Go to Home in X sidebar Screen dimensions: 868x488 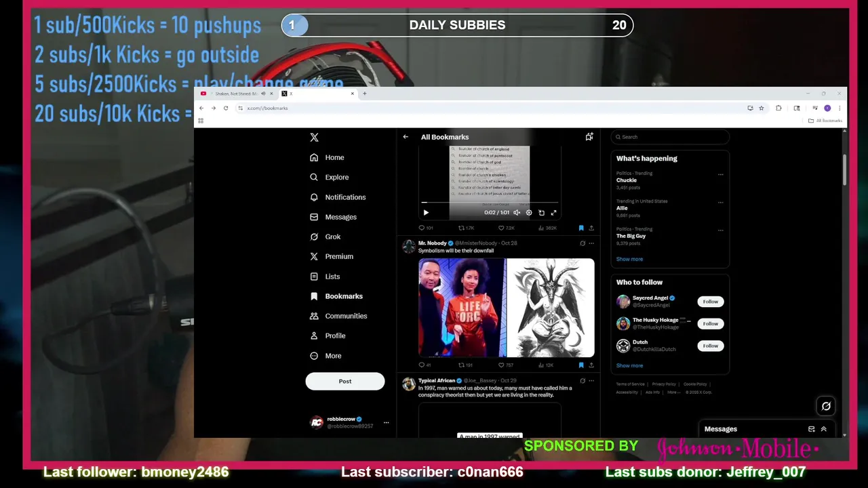pyautogui.click(x=327, y=157)
